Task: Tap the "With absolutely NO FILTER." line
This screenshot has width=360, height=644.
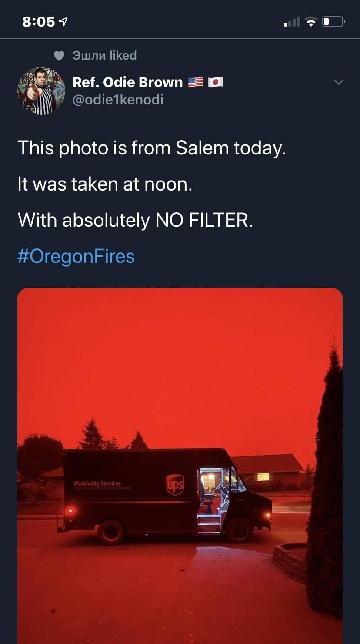Action: click(135, 220)
